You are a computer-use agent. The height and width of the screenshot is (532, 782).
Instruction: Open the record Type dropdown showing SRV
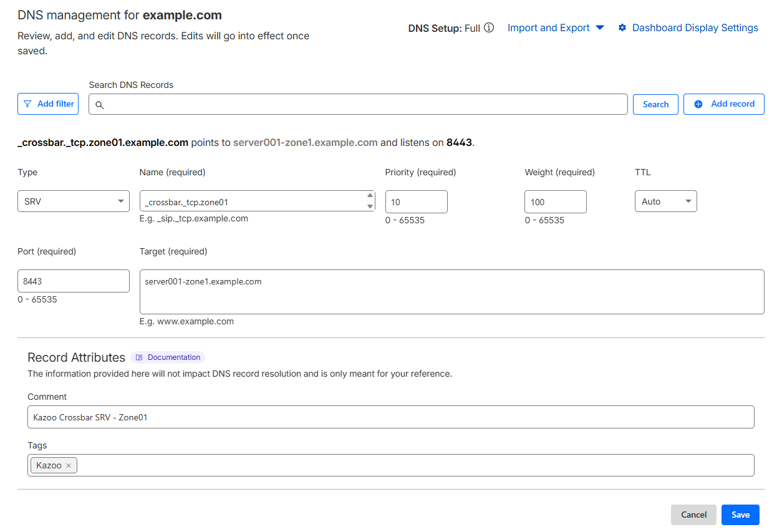pyautogui.click(x=73, y=201)
